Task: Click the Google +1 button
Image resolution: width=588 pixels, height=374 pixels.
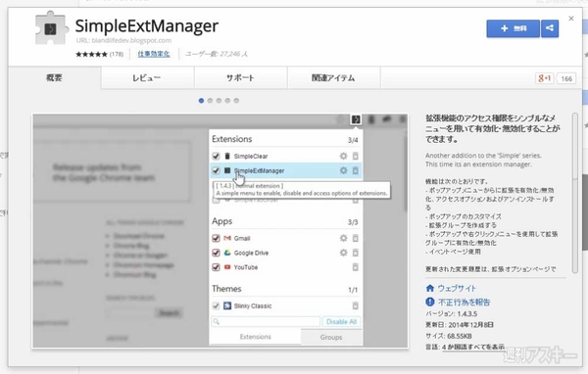Action: coord(544,78)
